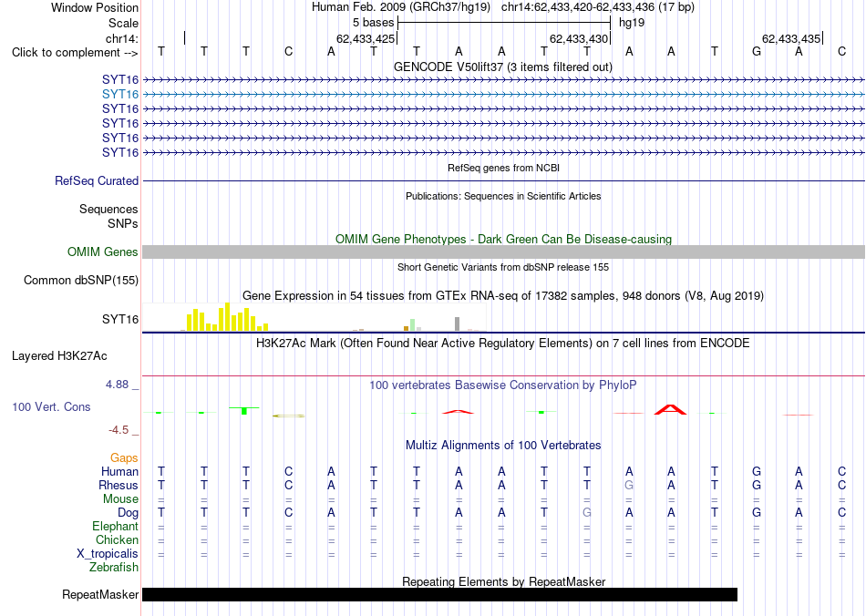Open 'Repeating Elements by RepeatMasker' title
866x616 pixels.
pos(504,581)
